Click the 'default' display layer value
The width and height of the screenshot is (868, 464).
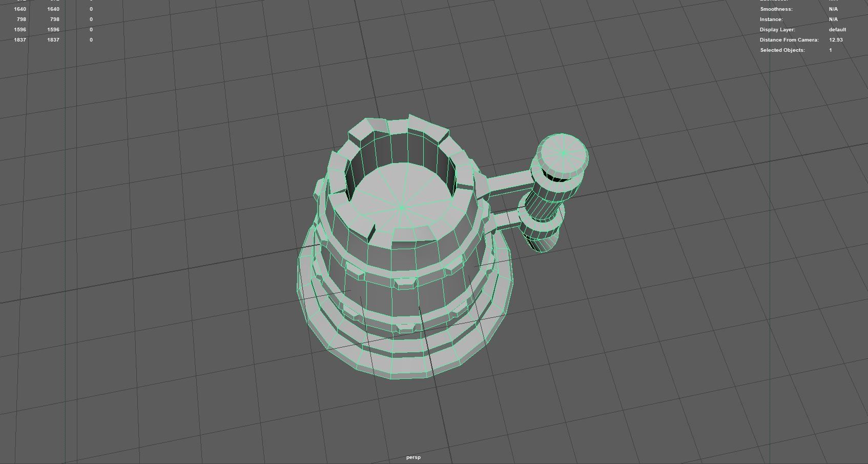tap(837, 30)
